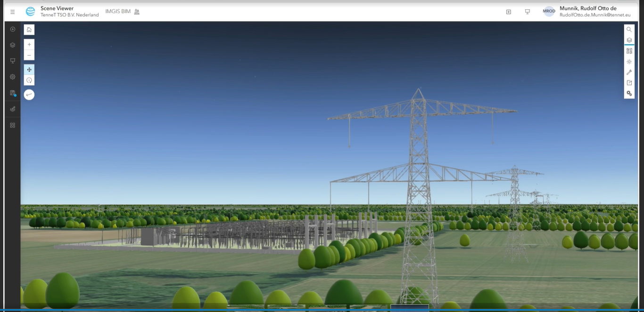
Task: Click the TenneT globe logo
Action: pyautogui.click(x=30, y=12)
